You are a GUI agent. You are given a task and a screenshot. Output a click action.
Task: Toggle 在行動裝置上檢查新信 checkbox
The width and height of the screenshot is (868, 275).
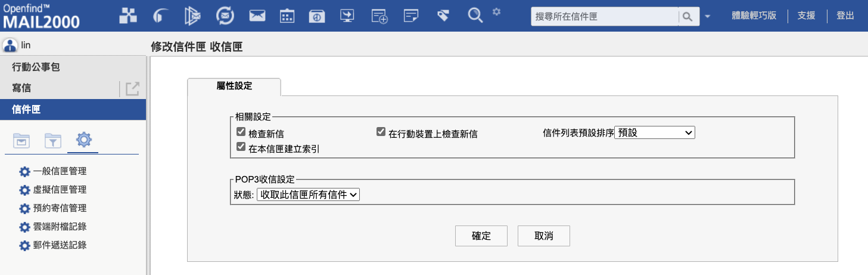[x=381, y=132]
